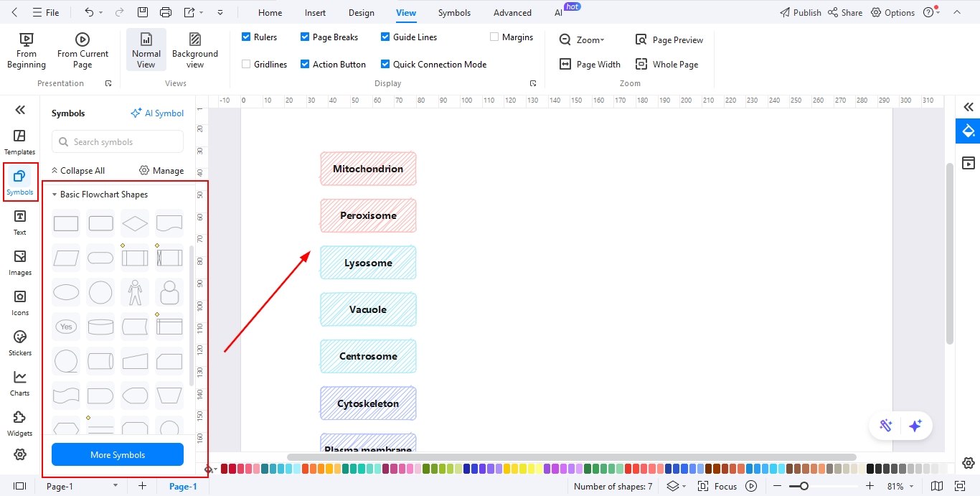The image size is (980, 496).
Task: Select the diamond decision flowchart shape
Action: tap(135, 223)
